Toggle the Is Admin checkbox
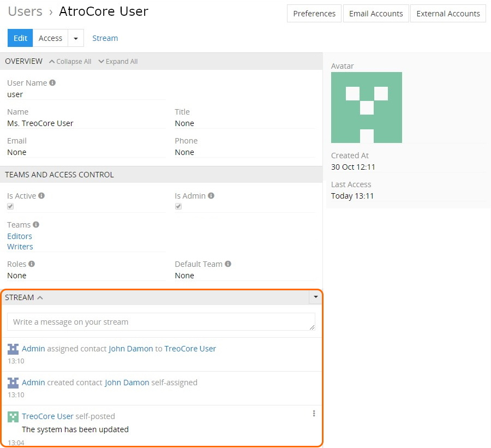 178,206
